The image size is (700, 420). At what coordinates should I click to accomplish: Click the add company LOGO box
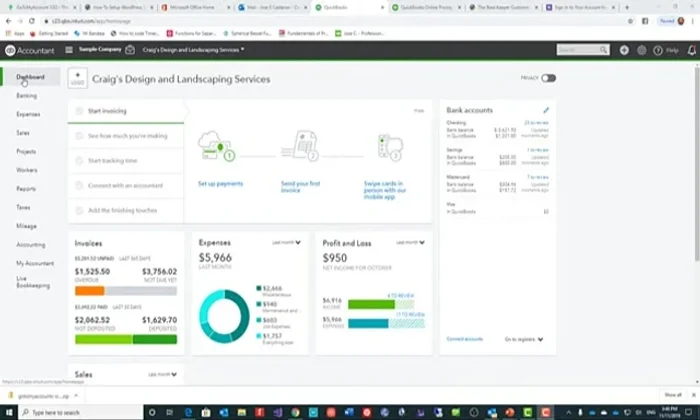click(x=78, y=78)
